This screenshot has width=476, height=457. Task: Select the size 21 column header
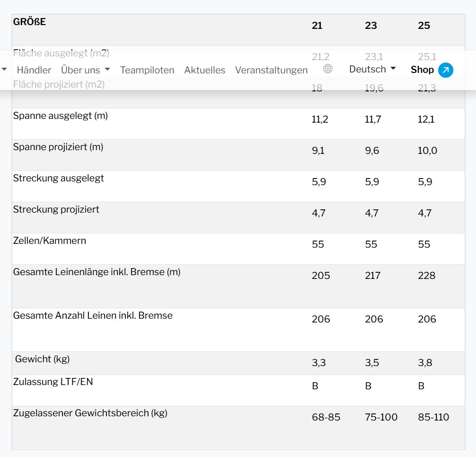click(317, 26)
